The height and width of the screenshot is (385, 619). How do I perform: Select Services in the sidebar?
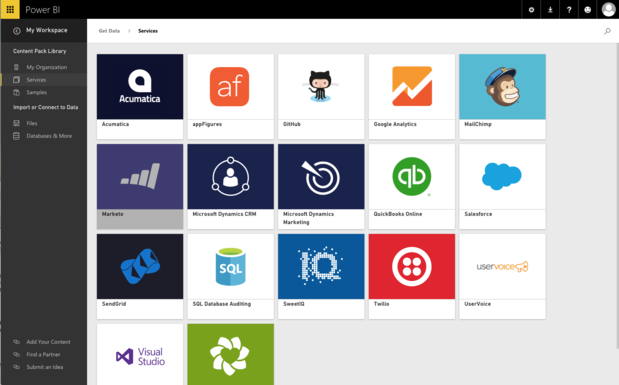[x=43, y=80]
